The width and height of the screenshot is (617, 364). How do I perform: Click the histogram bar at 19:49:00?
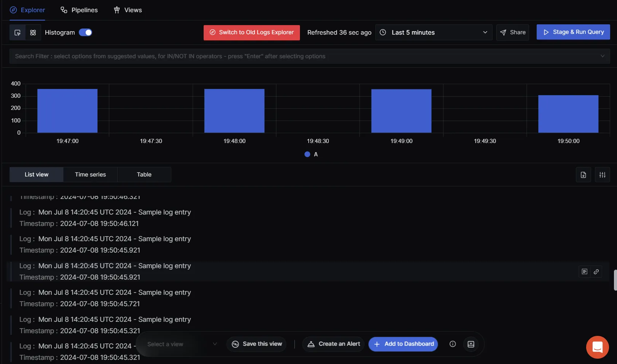click(x=401, y=111)
